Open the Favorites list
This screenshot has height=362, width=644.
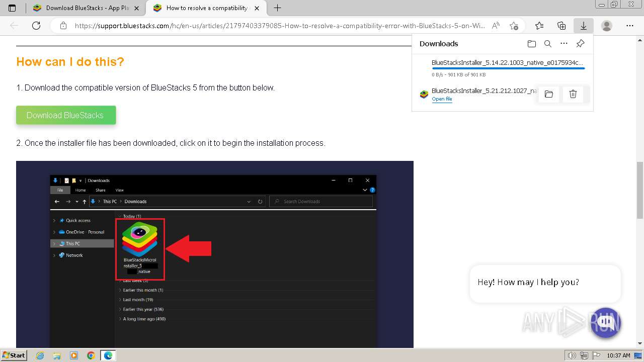(x=539, y=26)
